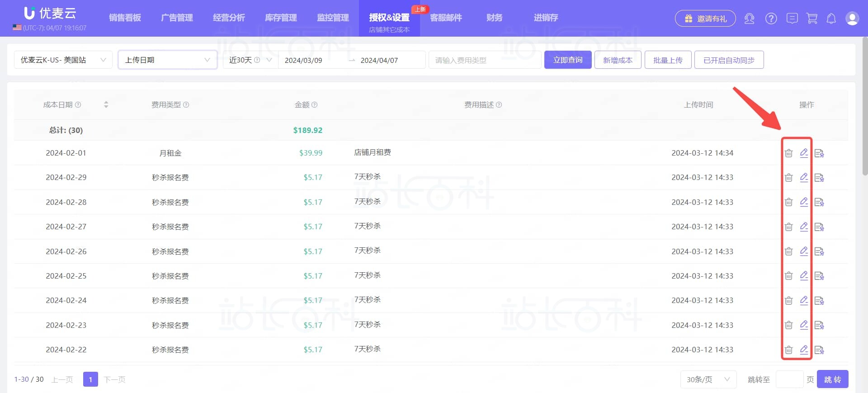
Task: Open the 上传日期 date type dropdown
Action: pos(167,60)
